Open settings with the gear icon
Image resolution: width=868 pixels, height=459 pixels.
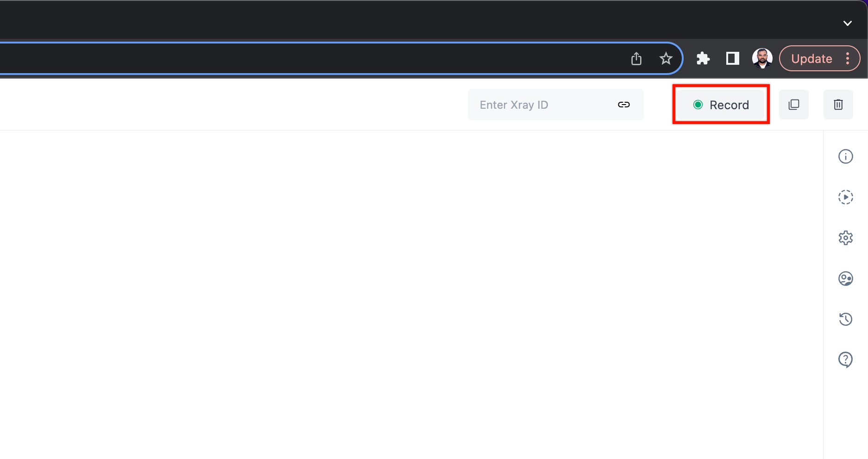click(846, 238)
